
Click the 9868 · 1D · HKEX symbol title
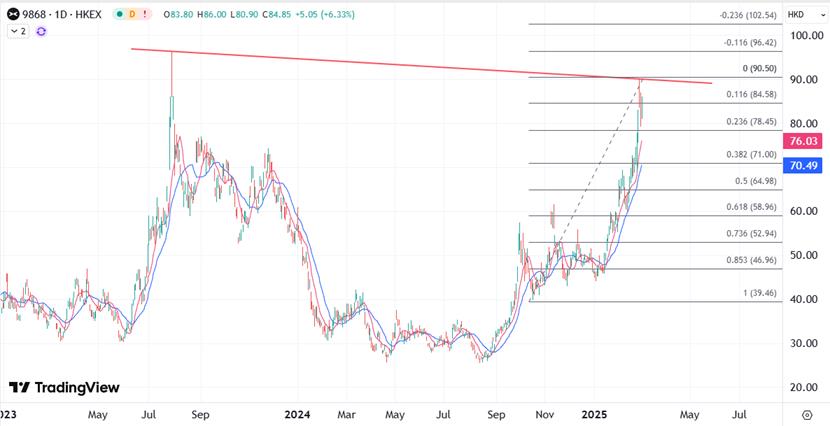pyautogui.click(x=62, y=15)
